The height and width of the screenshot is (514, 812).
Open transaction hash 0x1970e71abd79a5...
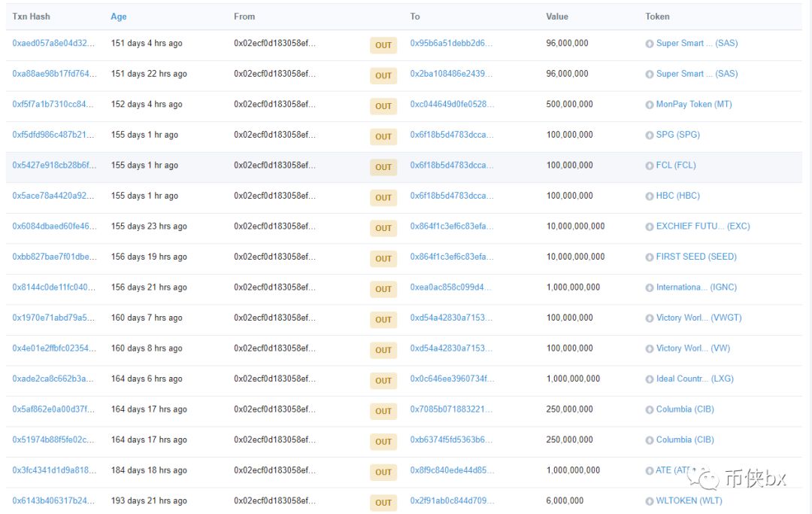point(53,318)
